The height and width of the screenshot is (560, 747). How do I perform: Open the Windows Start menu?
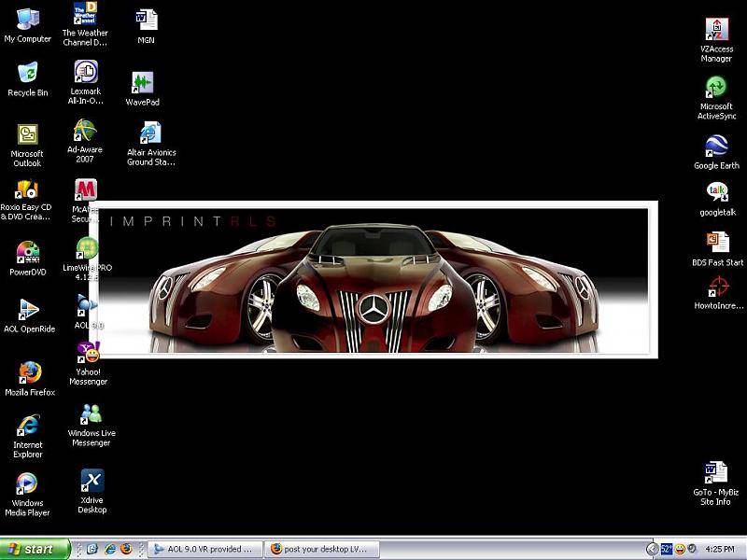tap(35, 549)
